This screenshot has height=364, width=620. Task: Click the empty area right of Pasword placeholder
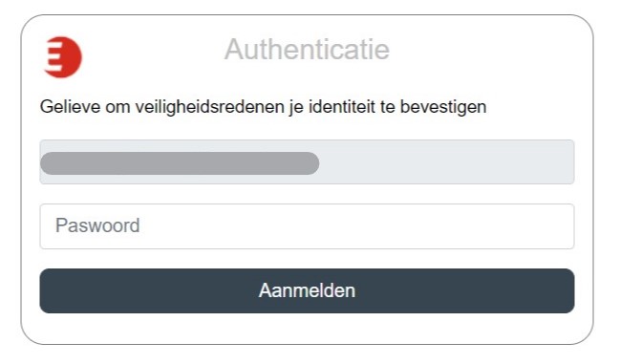(356, 226)
